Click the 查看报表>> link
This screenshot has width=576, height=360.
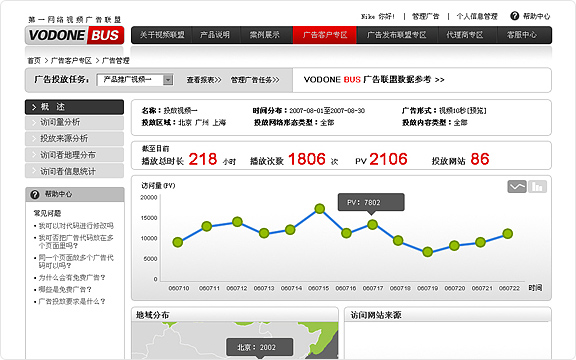pyautogui.click(x=204, y=80)
